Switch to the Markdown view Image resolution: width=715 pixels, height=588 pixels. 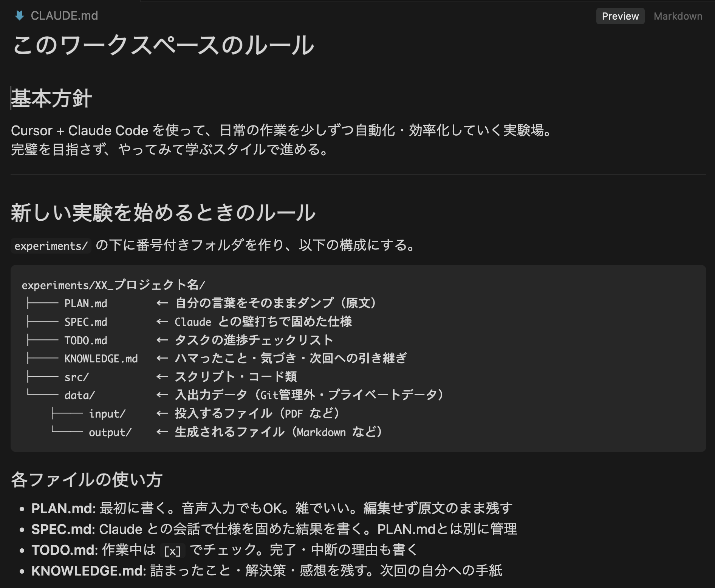(678, 16)
